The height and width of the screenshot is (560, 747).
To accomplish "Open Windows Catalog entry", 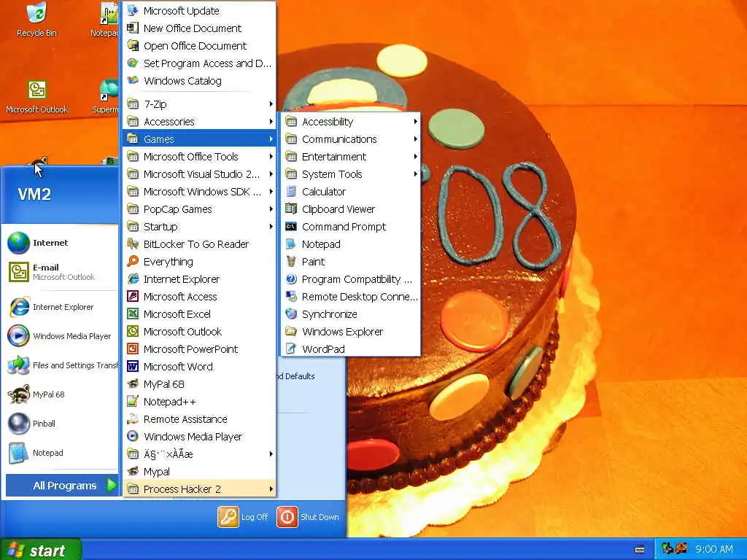I will pyautogui.click(x=200, y=81).
